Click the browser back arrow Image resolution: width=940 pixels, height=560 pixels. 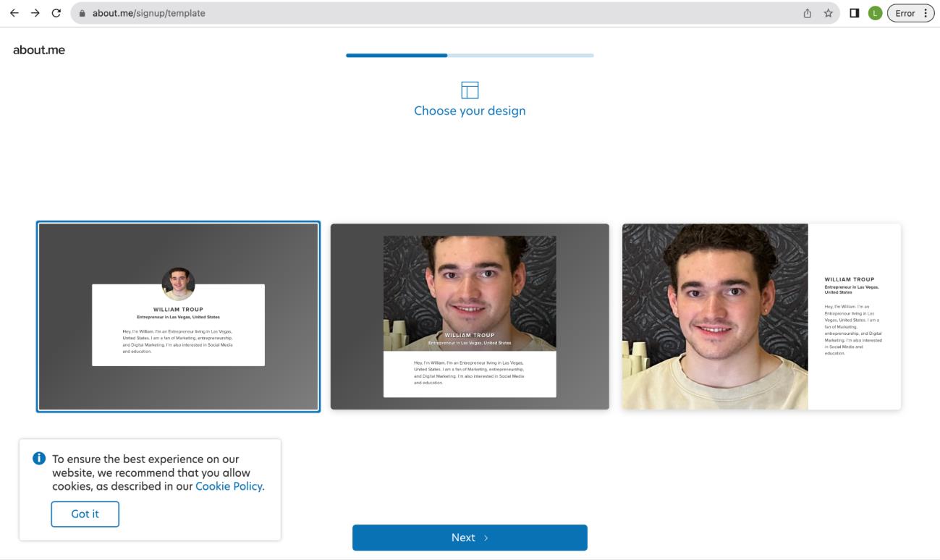(14, 13)
